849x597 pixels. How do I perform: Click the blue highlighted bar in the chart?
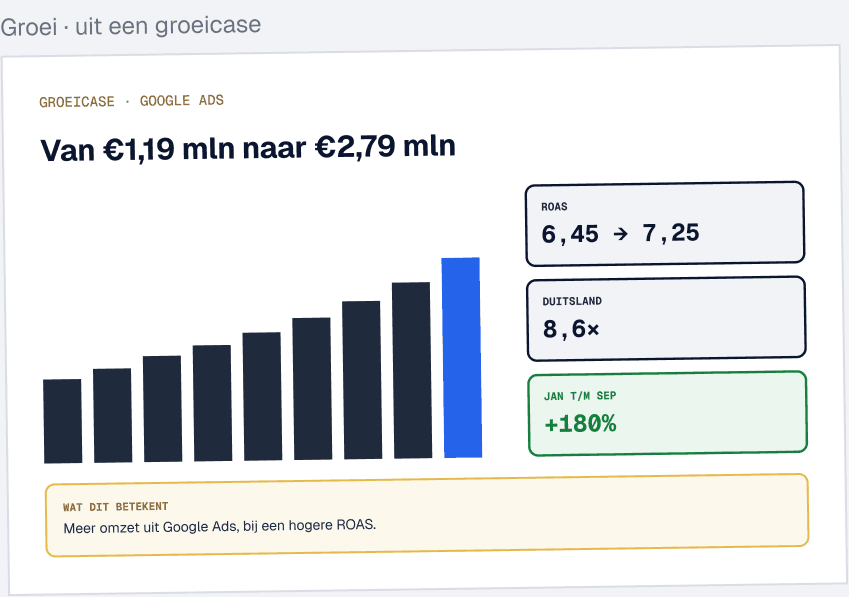[x=461, y=358]
